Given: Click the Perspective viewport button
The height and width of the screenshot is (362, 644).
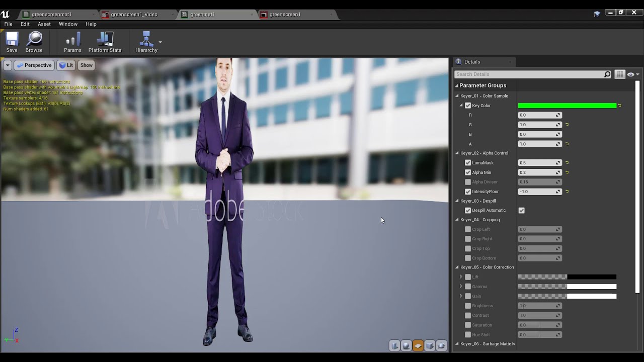Looking at the screenshot, I should (x=34, y=65).
